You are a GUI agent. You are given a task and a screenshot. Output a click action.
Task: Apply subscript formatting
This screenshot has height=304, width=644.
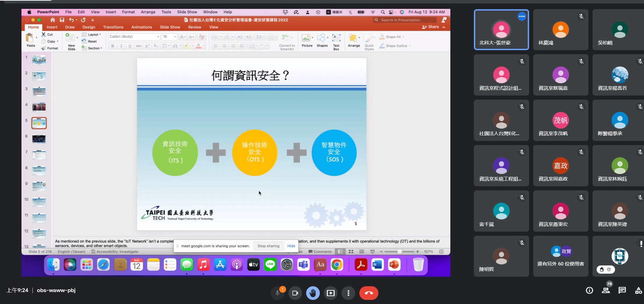(x=156, y=46)
